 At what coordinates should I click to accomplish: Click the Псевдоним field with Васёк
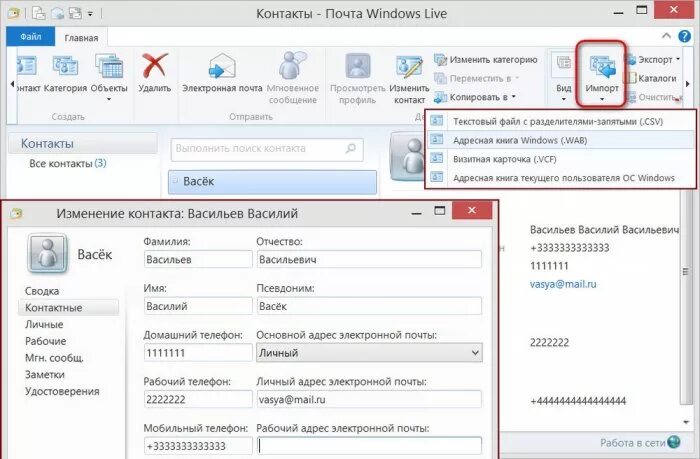pyautogui.click(x=369, y=306)
